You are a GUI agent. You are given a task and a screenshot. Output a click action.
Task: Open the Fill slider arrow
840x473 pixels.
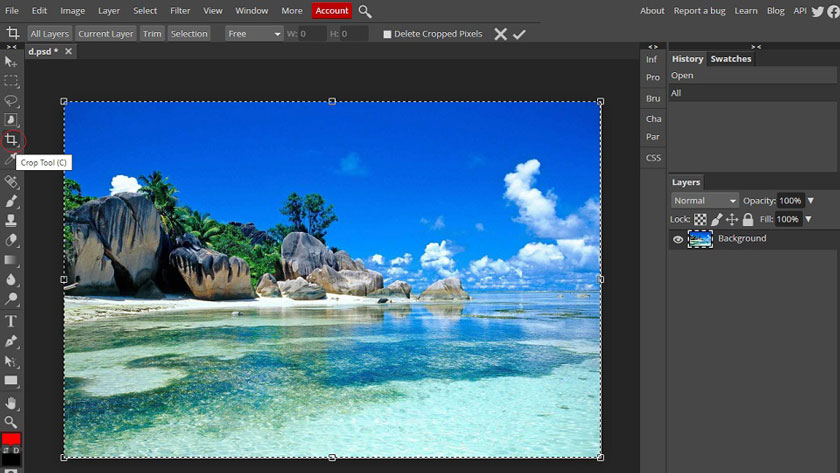click(x=808, y=219)
